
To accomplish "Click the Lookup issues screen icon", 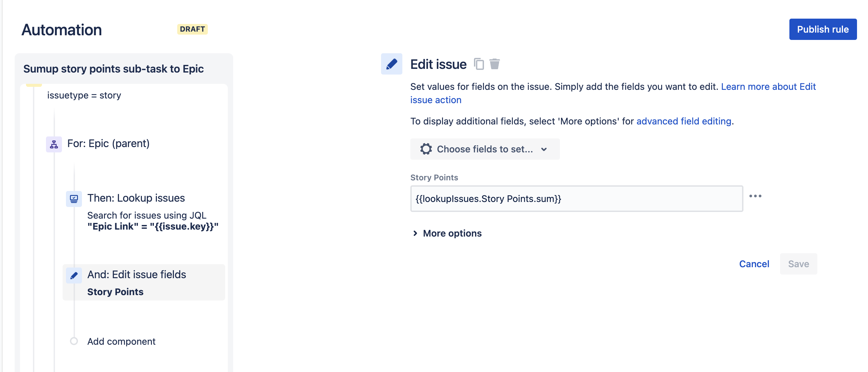I will (74, 199).
